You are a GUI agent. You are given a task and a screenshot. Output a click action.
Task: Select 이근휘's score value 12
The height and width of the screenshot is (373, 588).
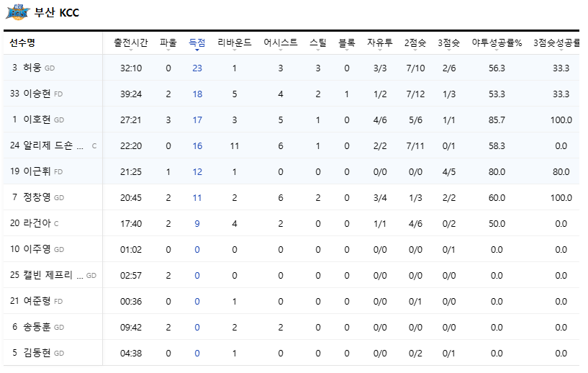click(197, 172)
